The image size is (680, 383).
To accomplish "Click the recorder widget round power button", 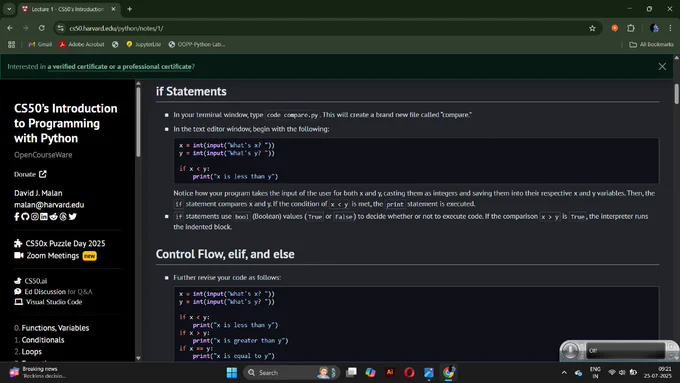I will click(570, 350).
